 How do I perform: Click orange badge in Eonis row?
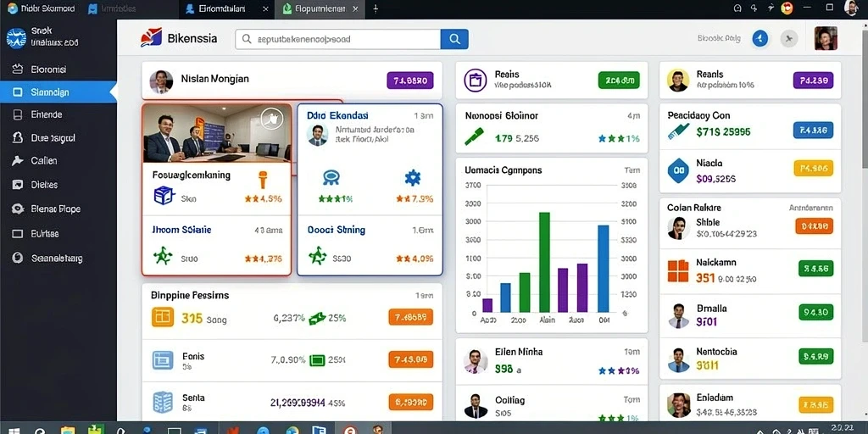[x=411, y=359]
